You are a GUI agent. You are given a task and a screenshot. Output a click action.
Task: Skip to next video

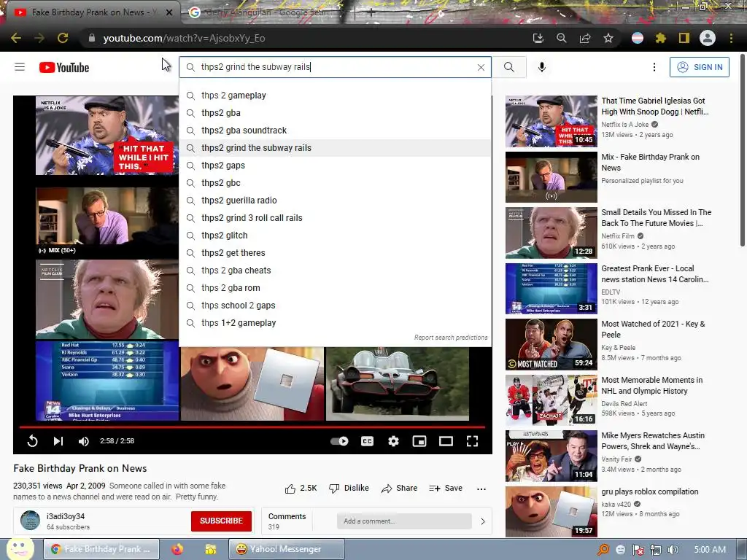(58, 441)
